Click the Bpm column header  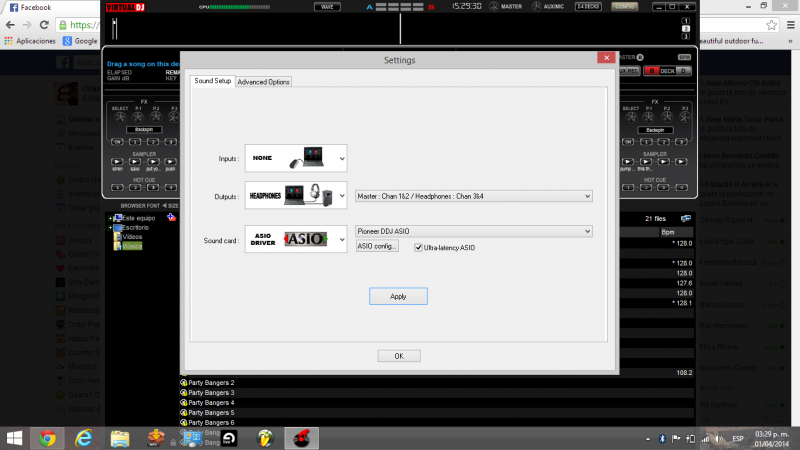[x=676, y=232]
